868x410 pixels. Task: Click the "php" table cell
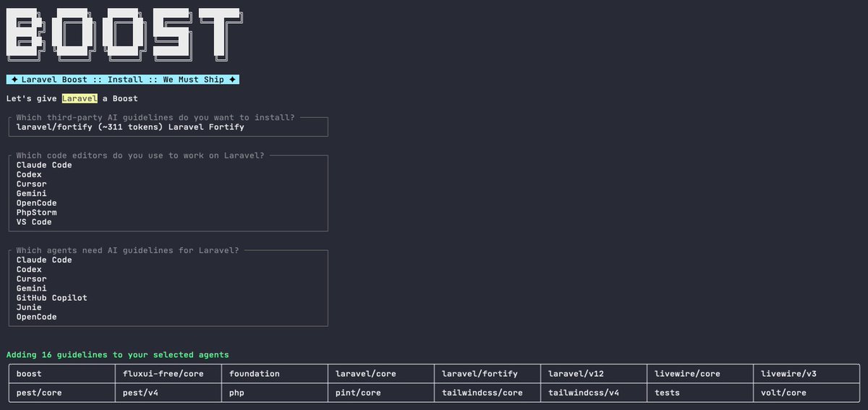tap(275, 393)
